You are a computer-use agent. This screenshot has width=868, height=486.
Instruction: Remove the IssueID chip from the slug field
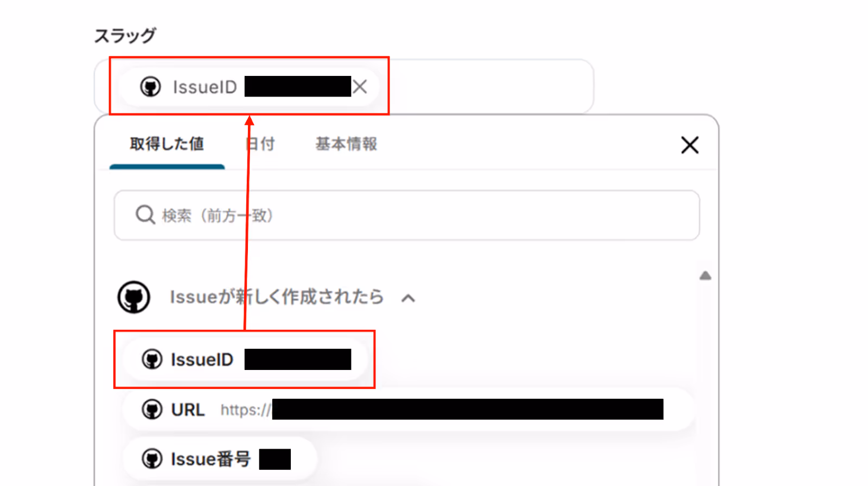tap(360, 87)
